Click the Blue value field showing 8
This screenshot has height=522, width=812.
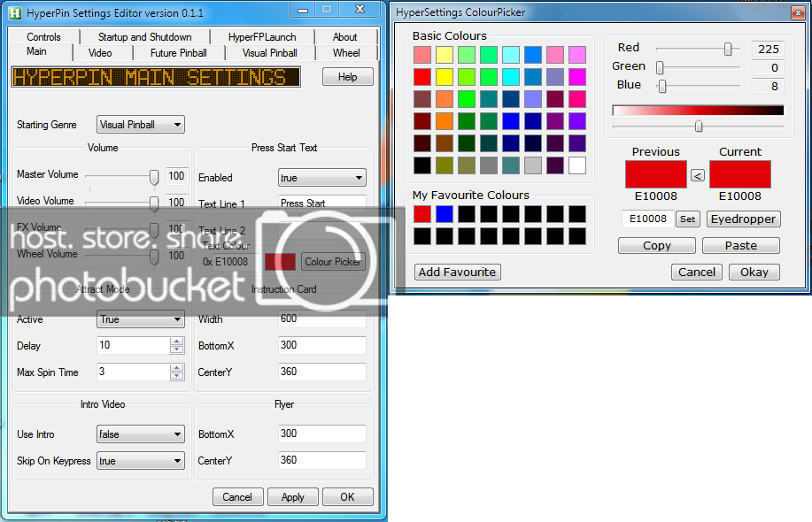click(768, 86)
